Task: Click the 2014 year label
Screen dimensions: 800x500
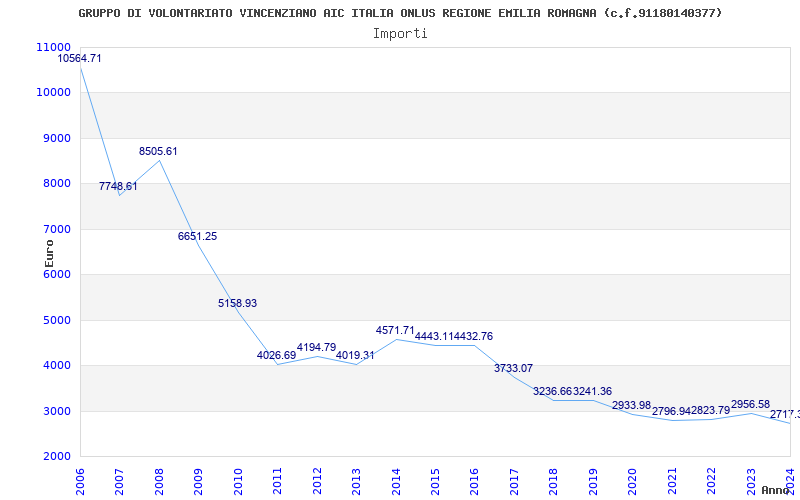Action: coord(396,481)
